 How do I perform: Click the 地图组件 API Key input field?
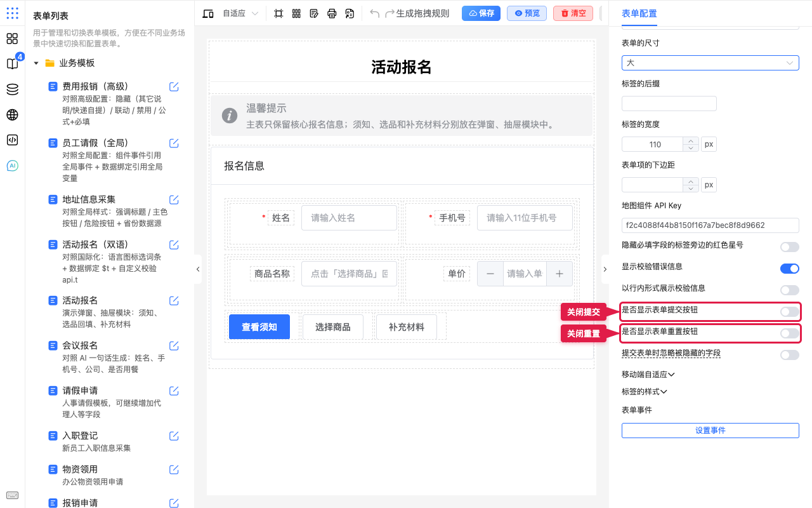point(710,225)
